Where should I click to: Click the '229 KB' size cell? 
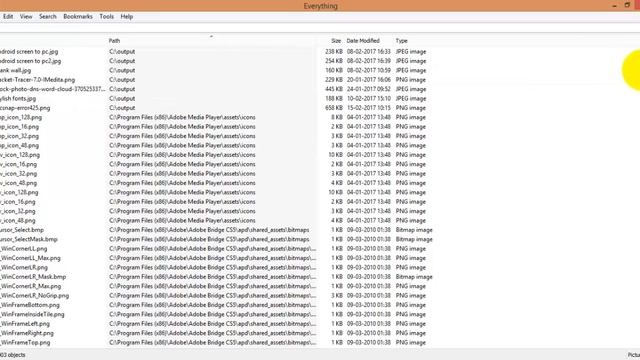(x=334, y=80)
